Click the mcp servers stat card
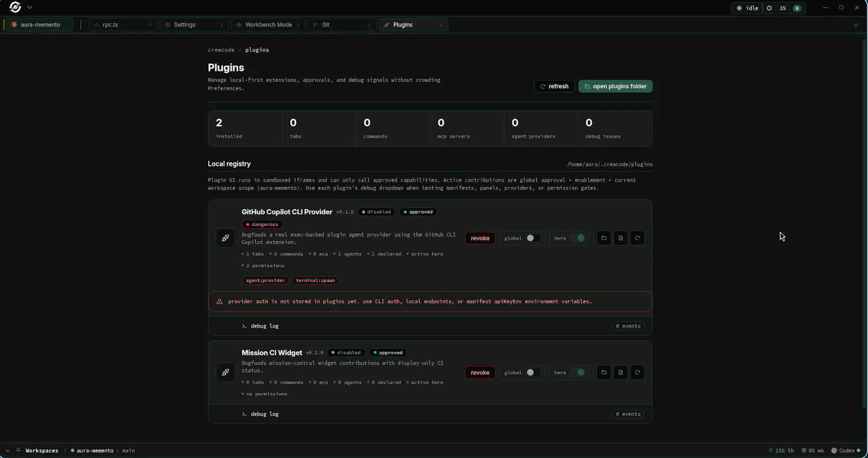The width and height of the screenshot is (868, 458). click(x=467, y=129)
